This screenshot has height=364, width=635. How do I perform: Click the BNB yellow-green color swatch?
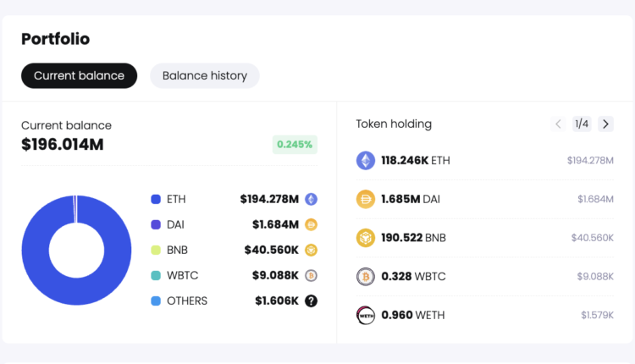pyautogui.click(x=156, y=250)
